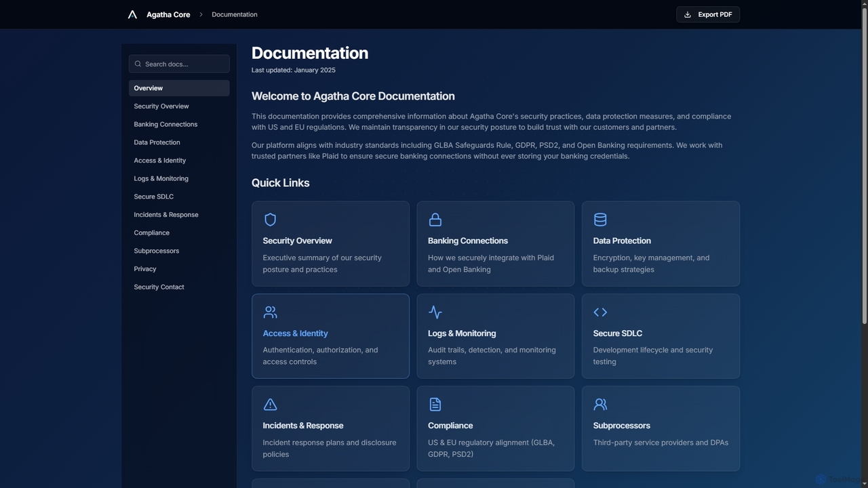Open the highlighted Access & Identity card title

click(295, 333)
